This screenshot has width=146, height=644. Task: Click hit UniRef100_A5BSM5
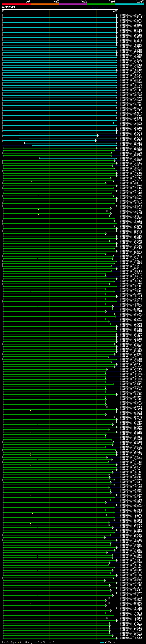pos(131,70)
